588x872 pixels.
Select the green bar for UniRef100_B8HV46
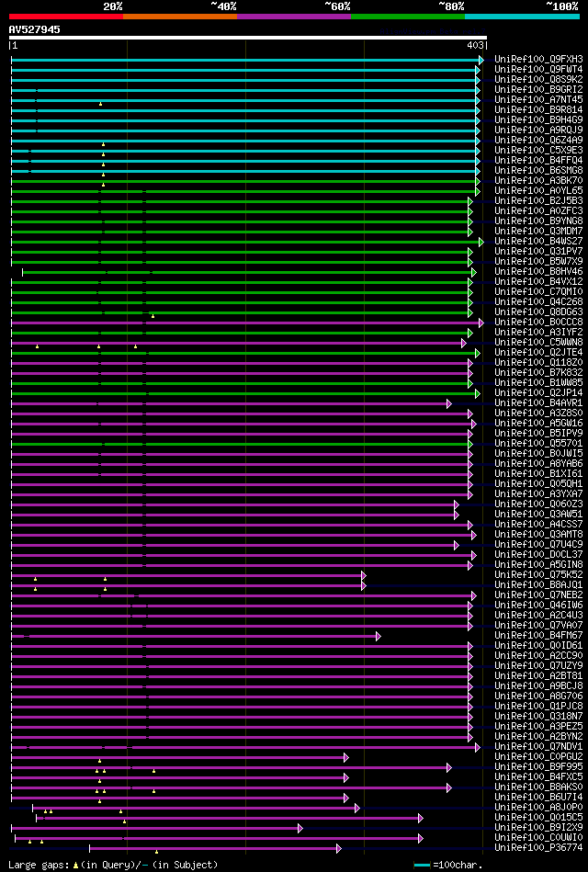coord(247,272)
